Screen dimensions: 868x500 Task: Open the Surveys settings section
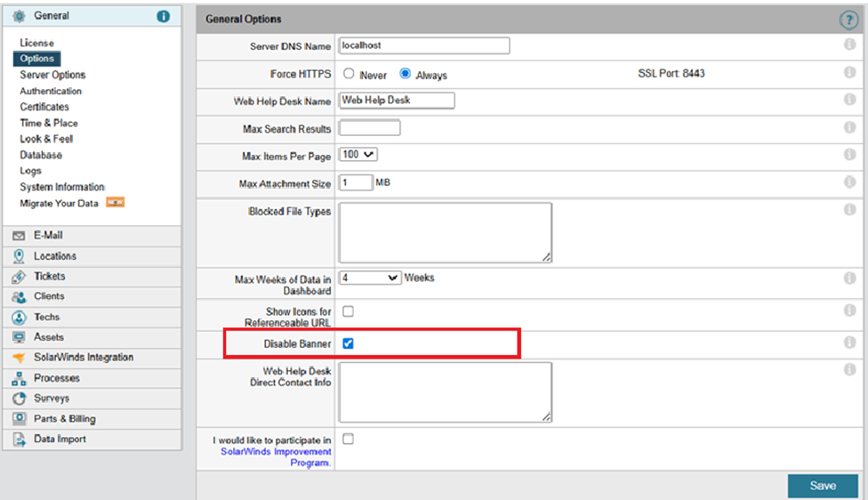click(52, 399)
